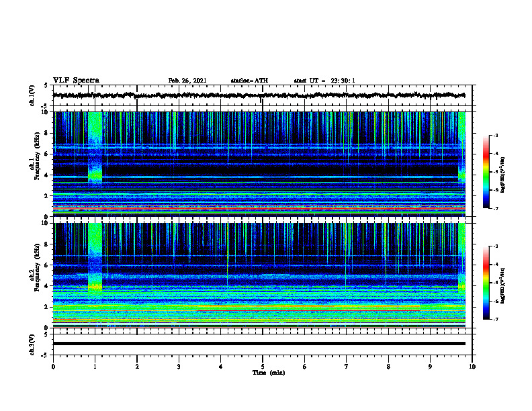
Task: Click the broadband burst near minute 1 in ch.2 spectrogram
Action: 95,258
